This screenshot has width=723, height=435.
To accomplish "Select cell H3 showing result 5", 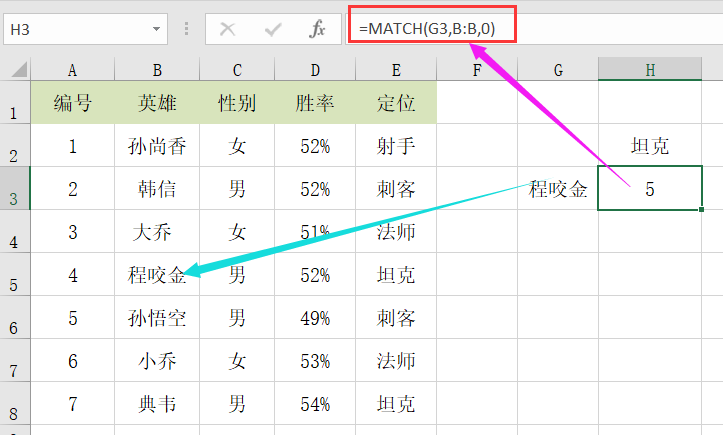I will pos(650,188).
